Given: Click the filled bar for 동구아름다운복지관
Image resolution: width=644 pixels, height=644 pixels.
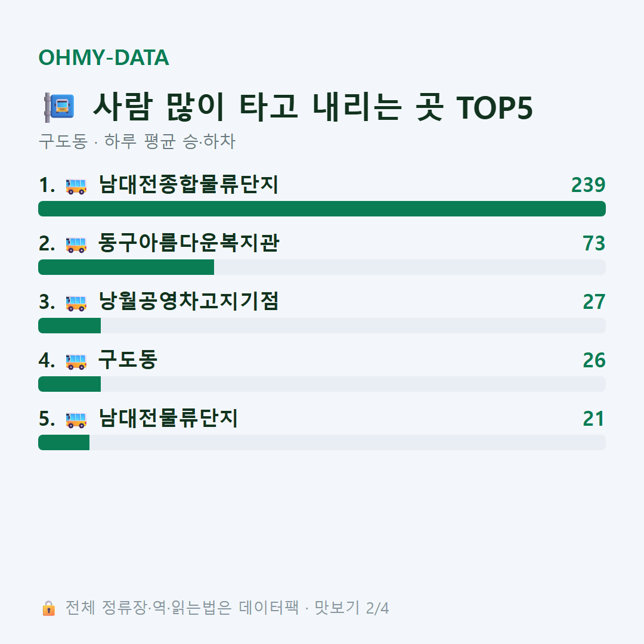Looking at the screenshot, I should click(126, 267).
